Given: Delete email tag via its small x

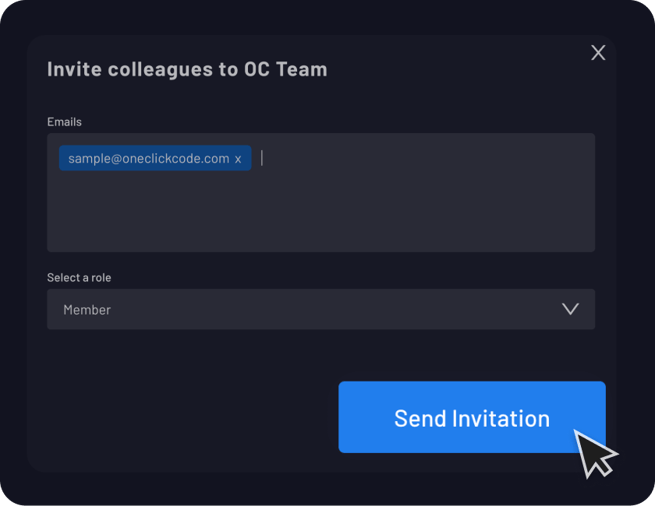Looking at the screenshot, I should [238, 159].
